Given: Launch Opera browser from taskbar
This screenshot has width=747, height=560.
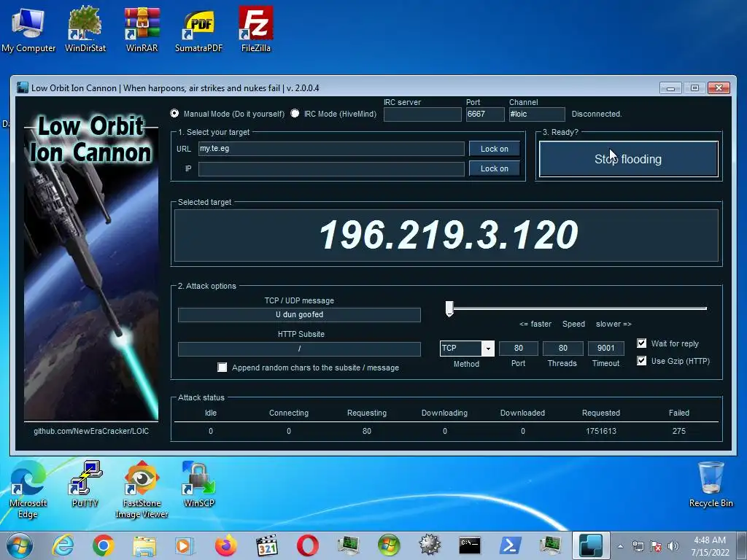Looking at the screenshot, I should point(308,545).
